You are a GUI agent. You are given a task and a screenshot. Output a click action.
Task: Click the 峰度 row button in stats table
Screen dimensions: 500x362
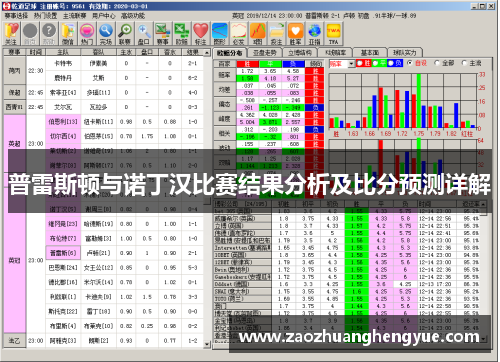[x=224, y=119]
